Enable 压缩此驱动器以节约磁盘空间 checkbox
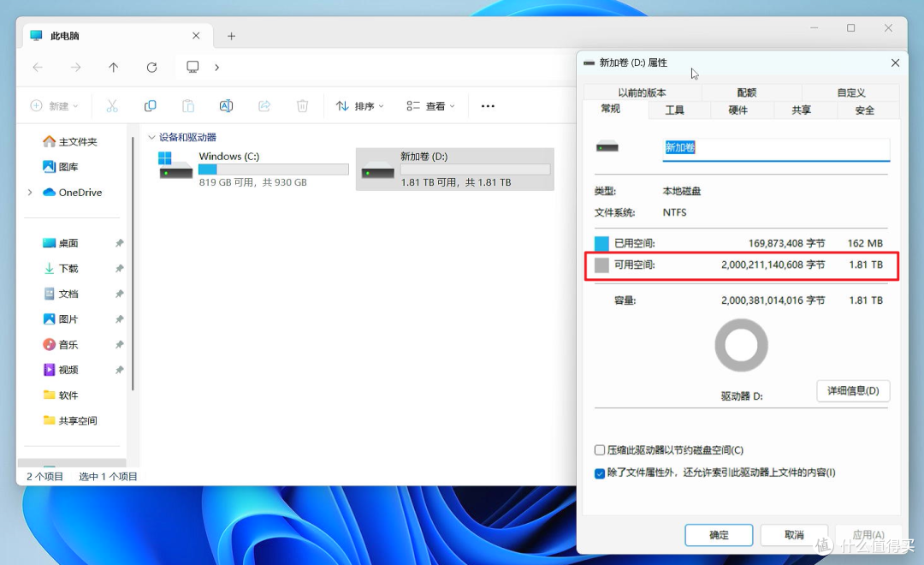The height and width of the screenshot is (565, 924). click(x=599, y=450)
